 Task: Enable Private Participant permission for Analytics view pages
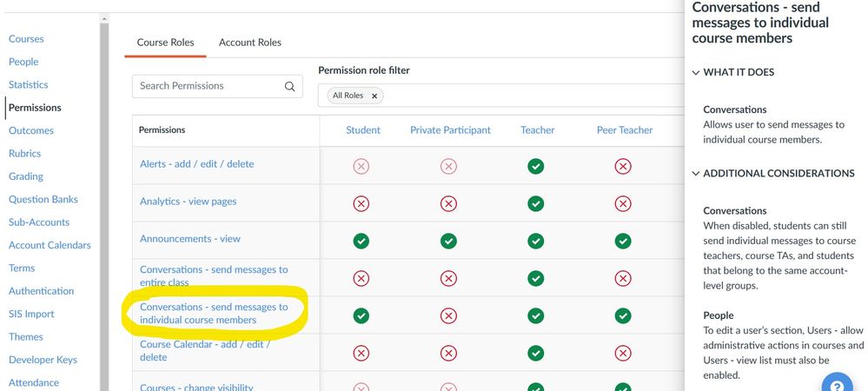448,203
